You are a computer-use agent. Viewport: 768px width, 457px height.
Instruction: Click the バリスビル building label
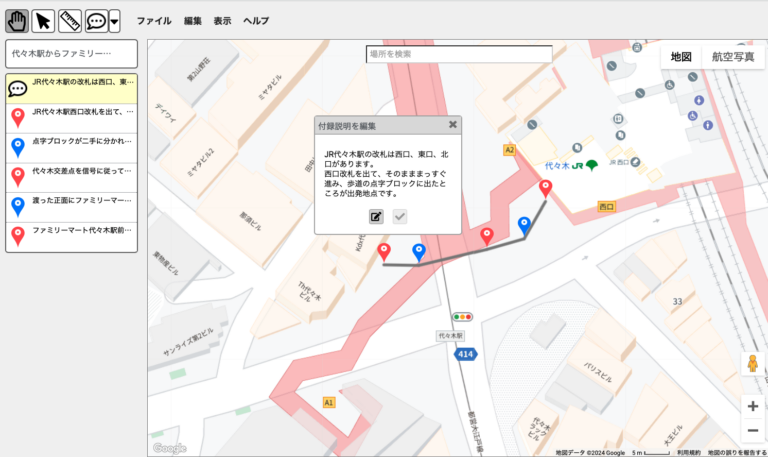point(598,372)
